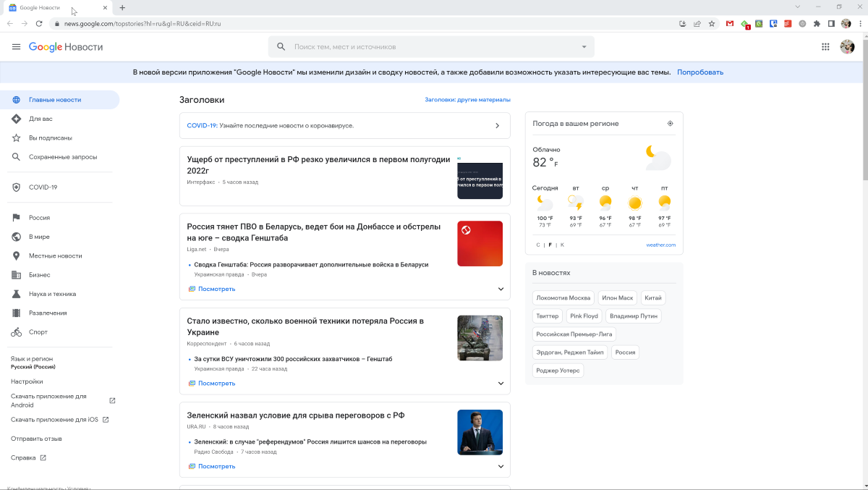Select Главные новости in sidebar
The width and height of the screenshot is (868, 490).
point(59,100)
